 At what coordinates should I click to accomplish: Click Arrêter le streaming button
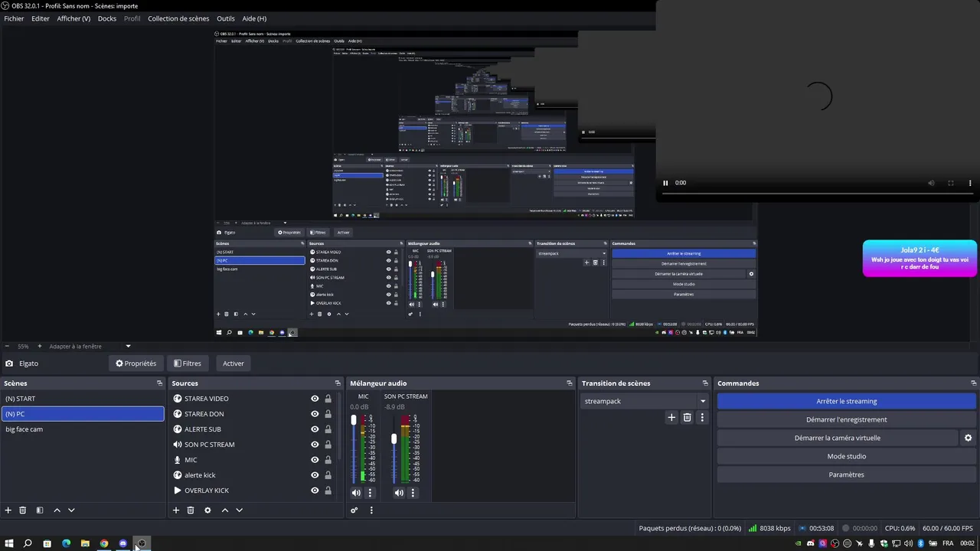coord(847,401)
